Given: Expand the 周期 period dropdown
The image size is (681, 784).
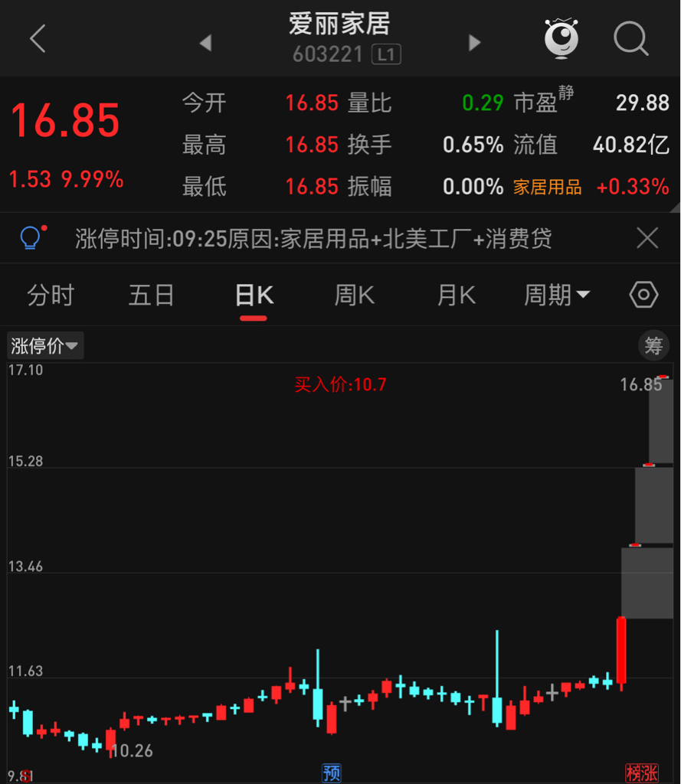Looking at the screenshot, I should 557,295.
